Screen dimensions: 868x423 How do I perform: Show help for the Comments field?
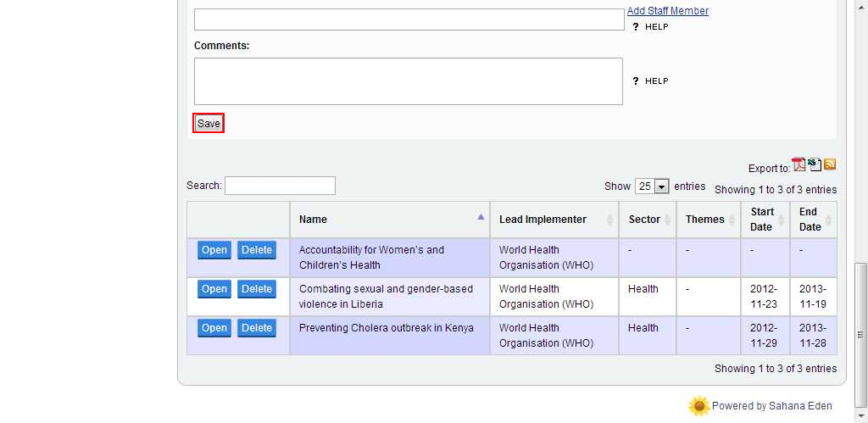650,81
